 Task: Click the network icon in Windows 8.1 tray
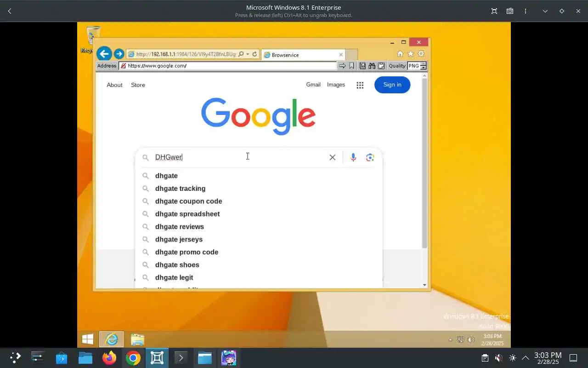point(461,340)
